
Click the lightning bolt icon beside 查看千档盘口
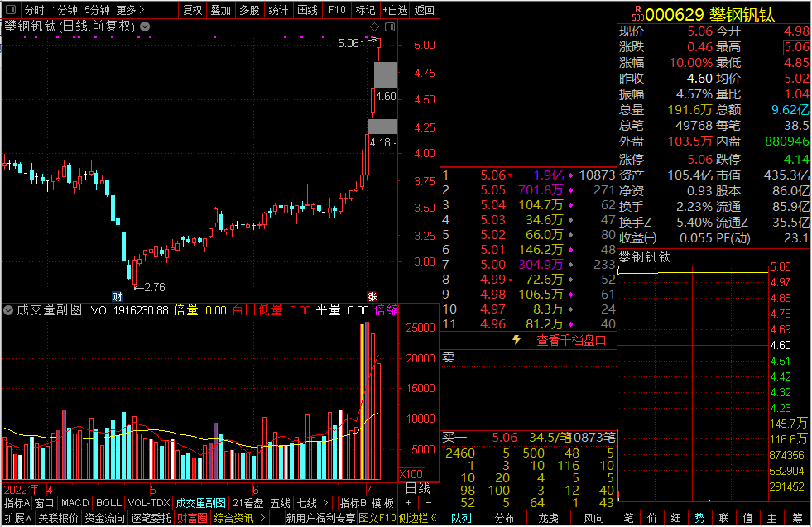(517, 340)
